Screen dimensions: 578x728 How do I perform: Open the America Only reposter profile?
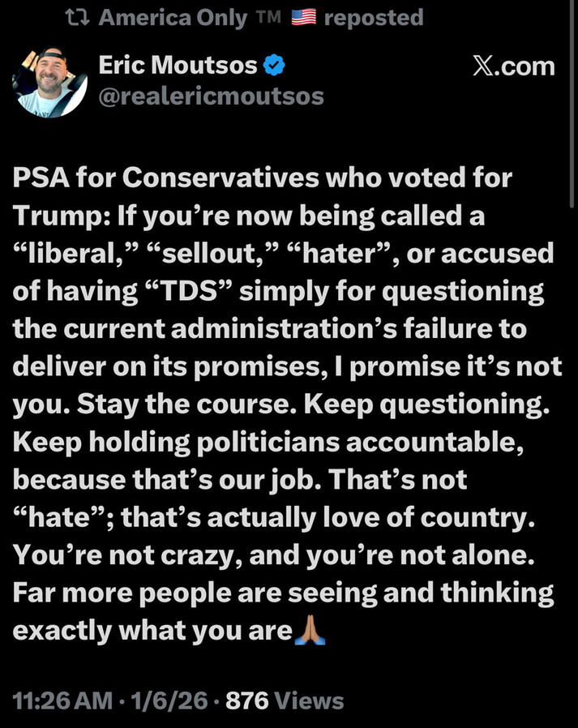(173, 18)
